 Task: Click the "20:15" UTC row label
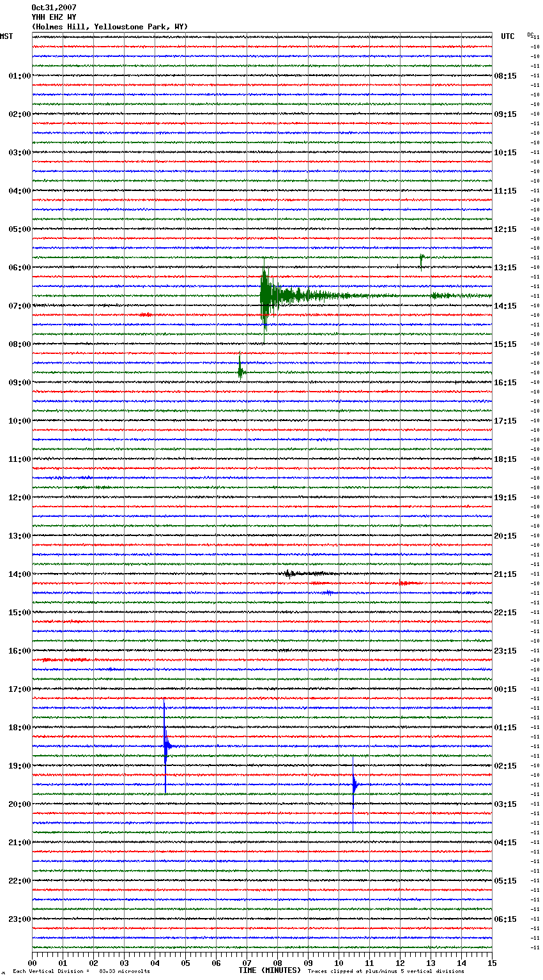pos(505,536)
